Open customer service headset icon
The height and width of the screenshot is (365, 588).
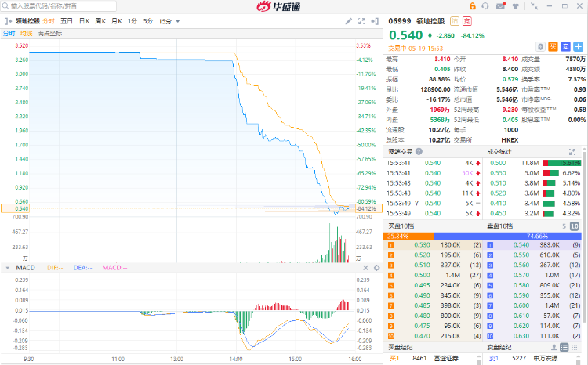485,6
